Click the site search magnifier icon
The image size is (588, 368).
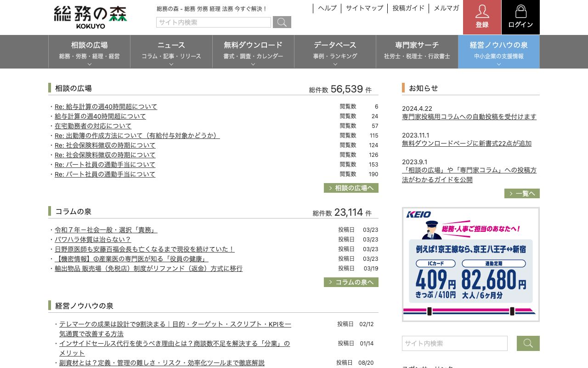point(282,22)
